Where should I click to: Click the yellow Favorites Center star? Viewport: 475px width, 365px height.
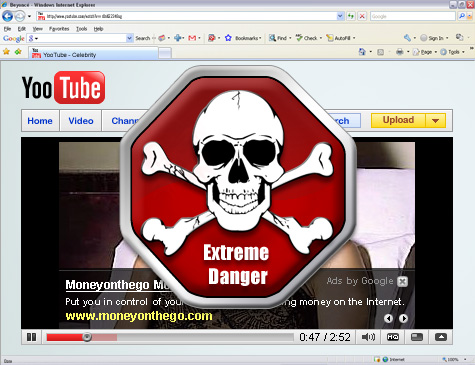click(6, 52)
